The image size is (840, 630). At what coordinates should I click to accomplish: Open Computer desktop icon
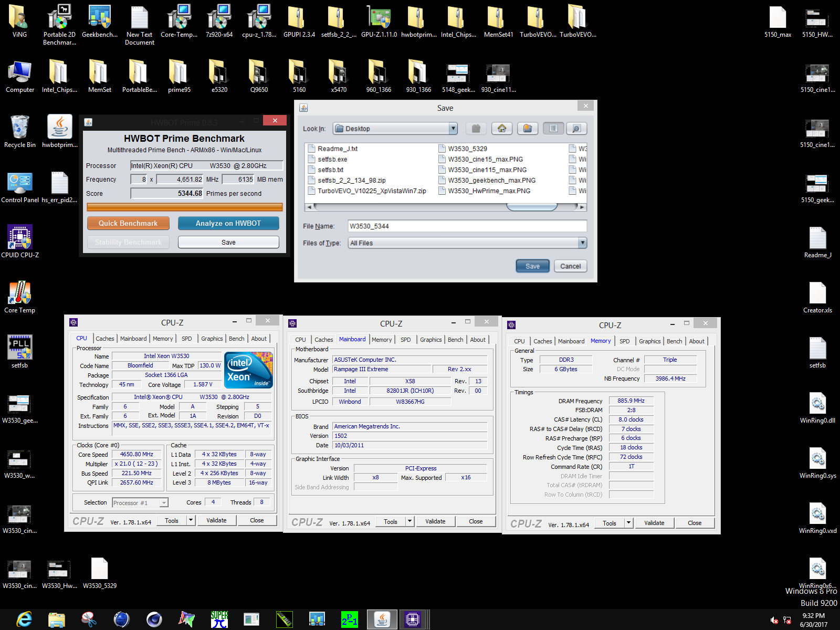click(x=20, y=76)
